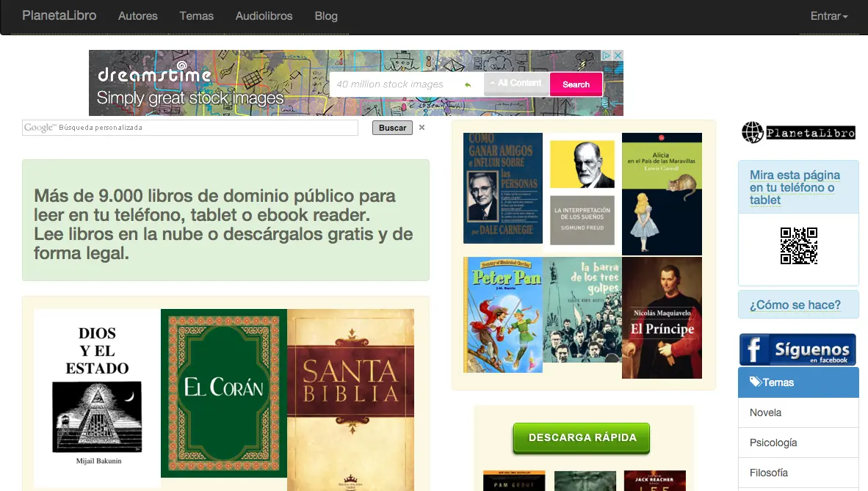Image resolution: width=868 pixels, height=491 pixels.
Task: Click the Síguenos en facebook banner
Action: click(798, 349)
